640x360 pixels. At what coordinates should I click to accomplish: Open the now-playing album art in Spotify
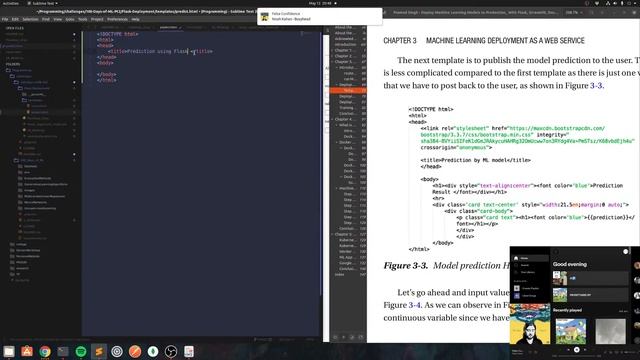(530, 324)
